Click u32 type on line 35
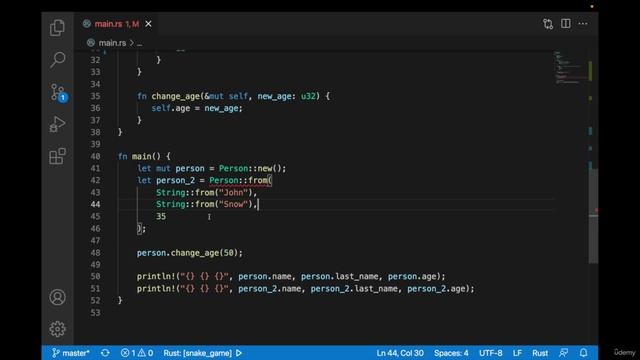Screen dimensions: 640x360 [308, 96]
